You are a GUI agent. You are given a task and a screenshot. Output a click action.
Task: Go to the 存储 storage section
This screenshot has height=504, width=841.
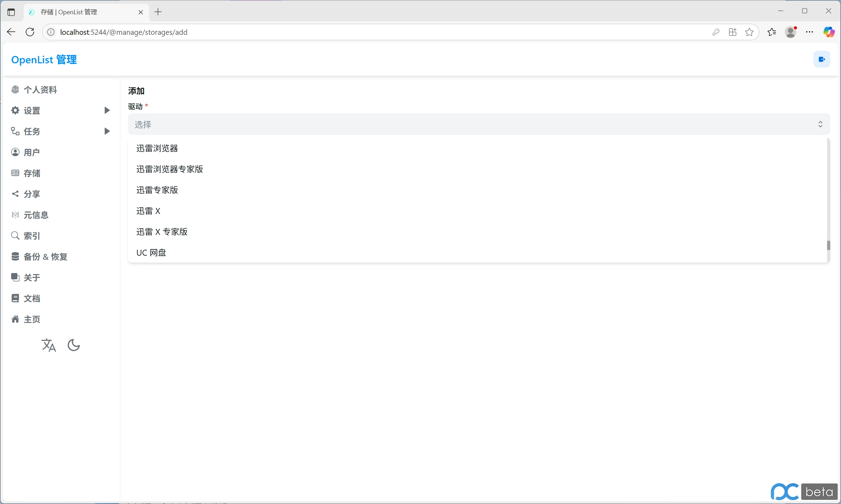[32, 173]
